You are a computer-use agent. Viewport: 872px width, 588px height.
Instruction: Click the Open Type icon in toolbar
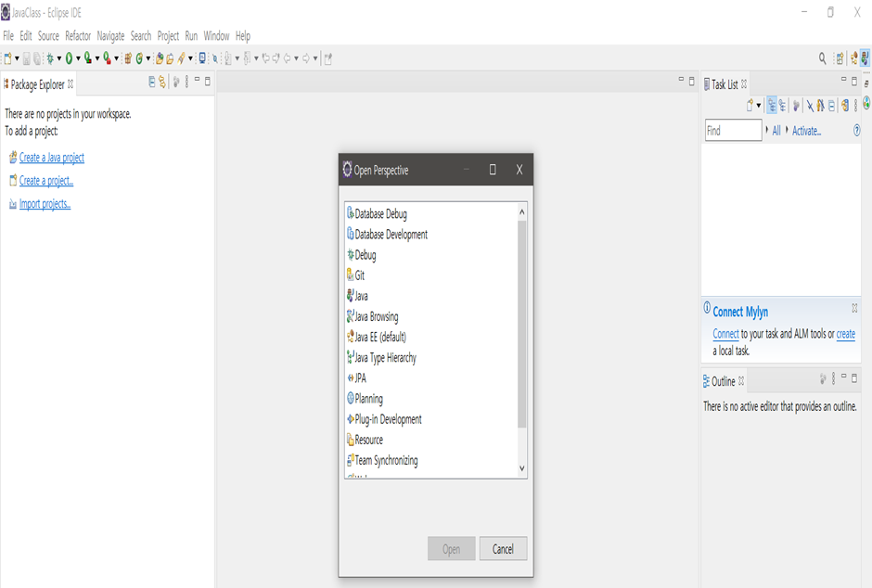tap(160, 58)
